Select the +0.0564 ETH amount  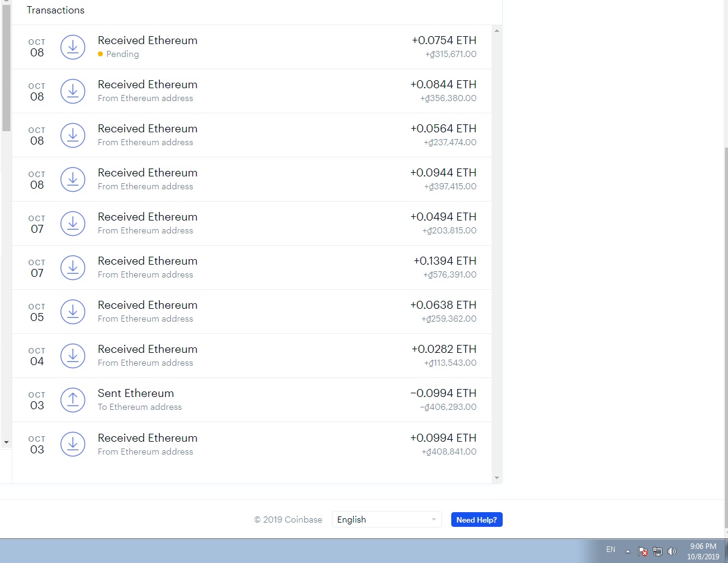[x=443, y=129]
